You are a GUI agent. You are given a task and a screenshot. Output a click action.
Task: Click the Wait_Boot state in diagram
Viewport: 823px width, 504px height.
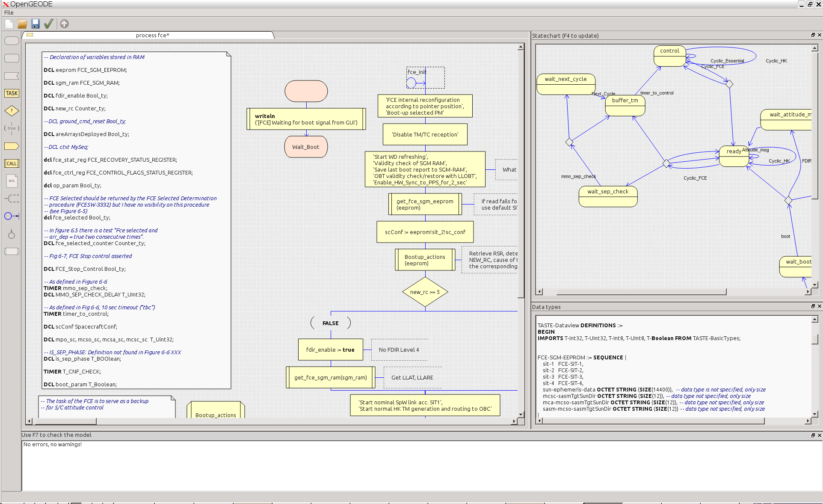pos(306,147)
